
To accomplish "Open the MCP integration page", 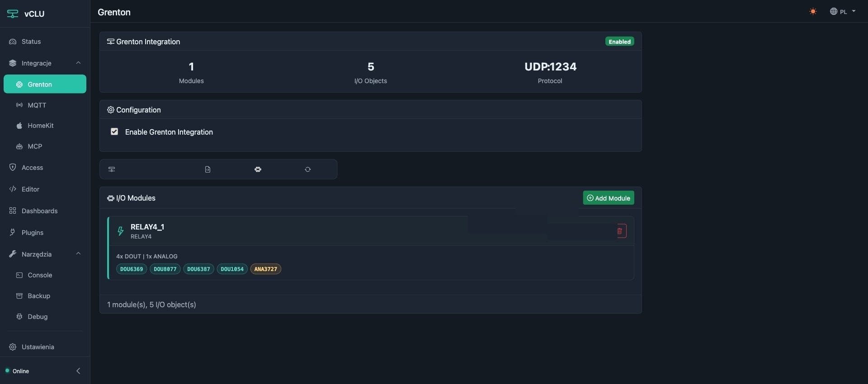I will pyautogui.click(x=45, y=146).
